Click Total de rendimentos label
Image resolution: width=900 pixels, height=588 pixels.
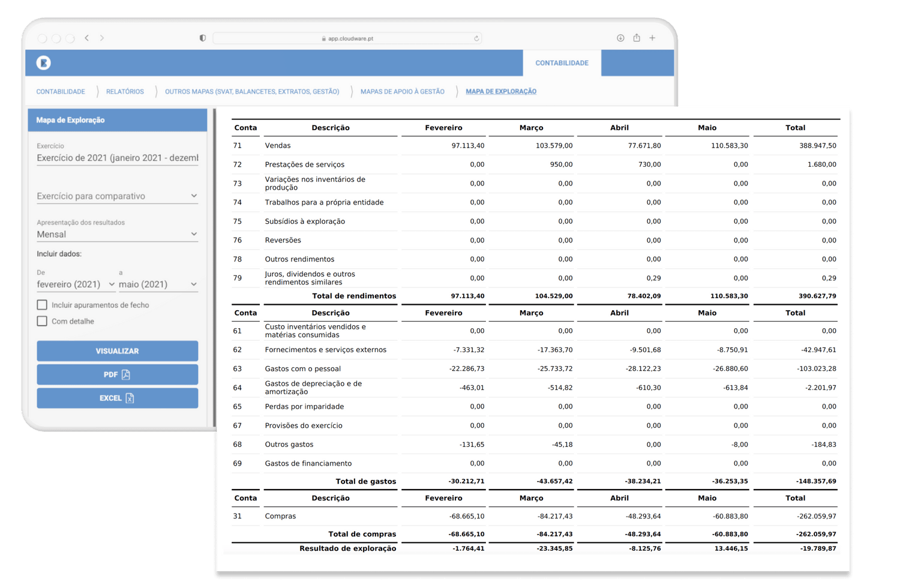tap(354, 296)
